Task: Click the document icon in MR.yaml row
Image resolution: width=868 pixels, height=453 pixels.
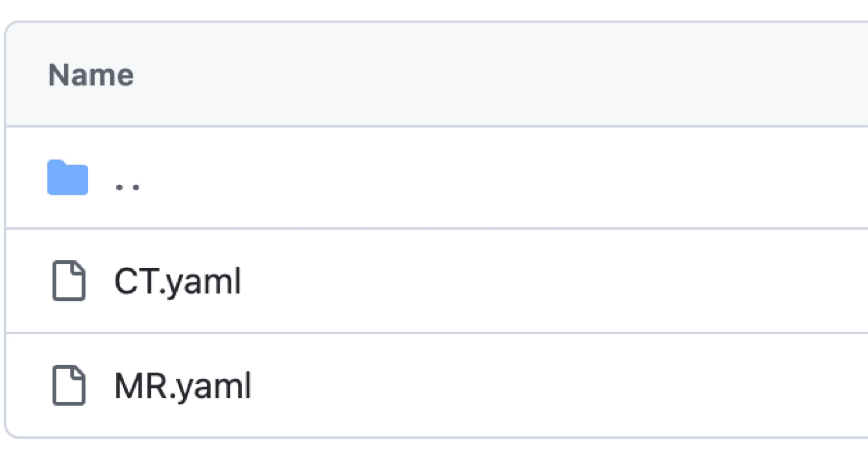Action: (x=69, y=385)
